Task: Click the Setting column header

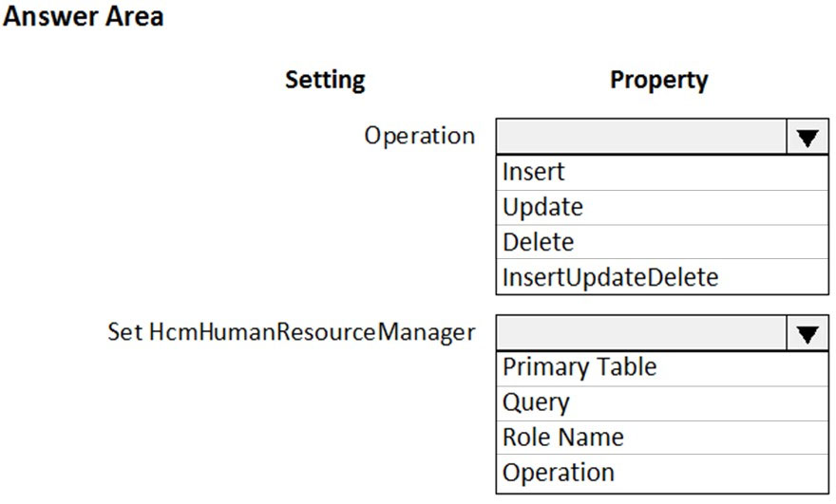Action: [325, 81]
